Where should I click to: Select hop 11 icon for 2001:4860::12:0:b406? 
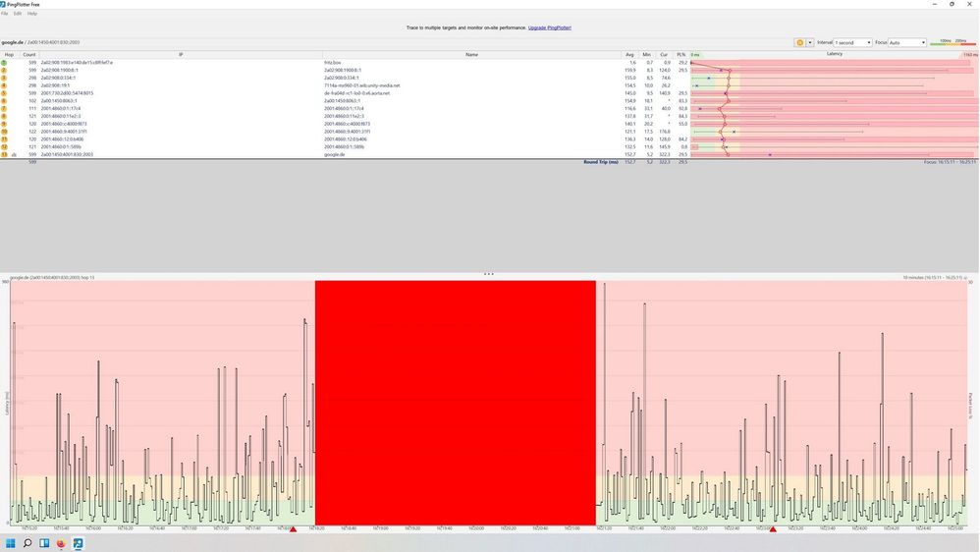coord(4,138)
